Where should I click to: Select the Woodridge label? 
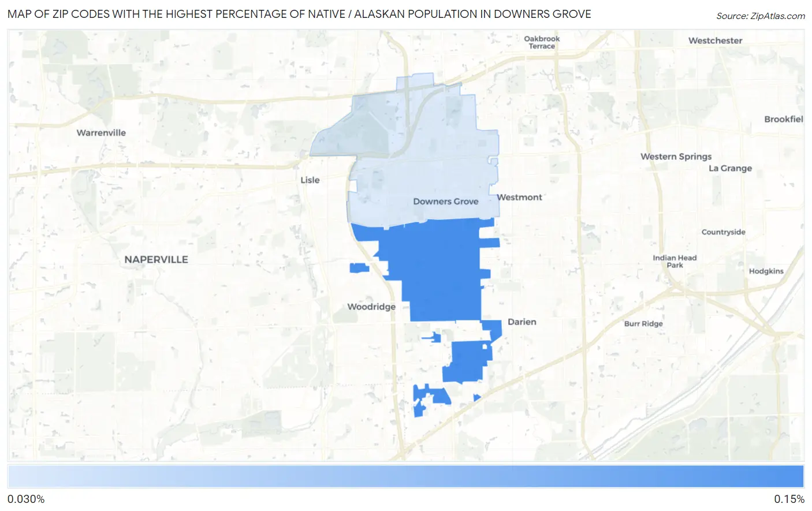(371, 307)
